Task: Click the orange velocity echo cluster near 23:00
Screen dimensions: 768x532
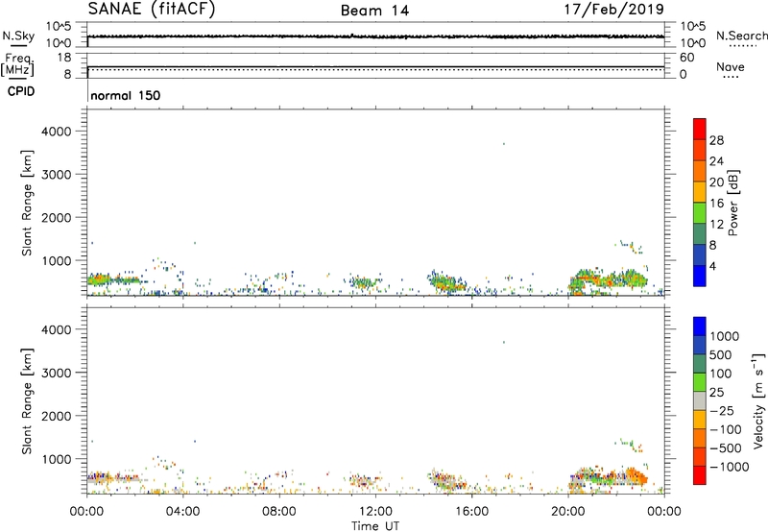Action: pos(636,475)
